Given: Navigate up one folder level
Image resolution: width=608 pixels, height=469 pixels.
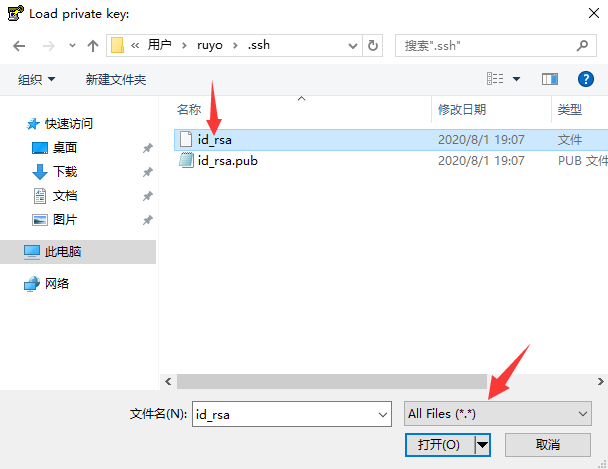Looking at the screenshot, I should 93,46.
